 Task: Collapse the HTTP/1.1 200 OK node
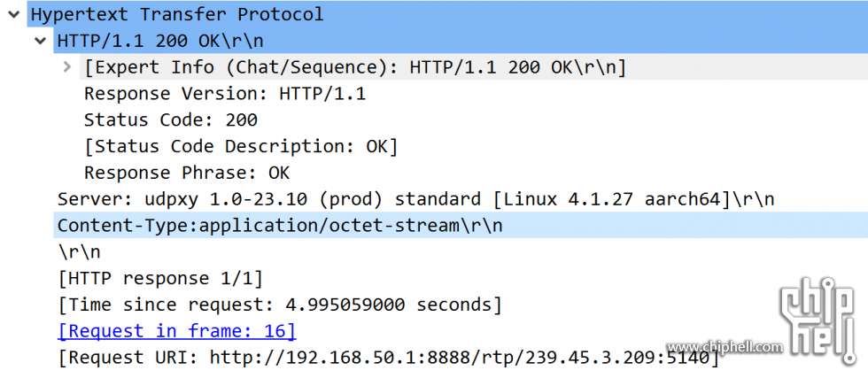(x=40, y=41)
